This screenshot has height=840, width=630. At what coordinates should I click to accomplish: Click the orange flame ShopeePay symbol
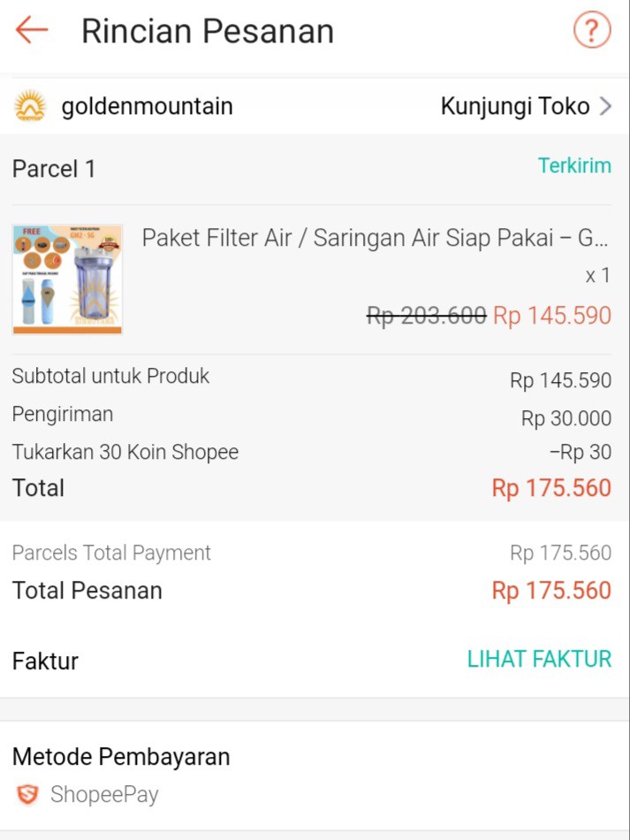click(26, 795)
